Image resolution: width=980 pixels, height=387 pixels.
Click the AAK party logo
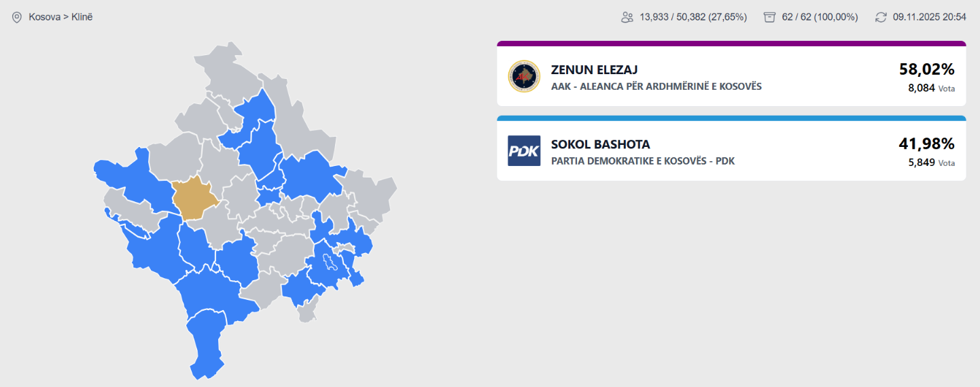click(524, 76)
